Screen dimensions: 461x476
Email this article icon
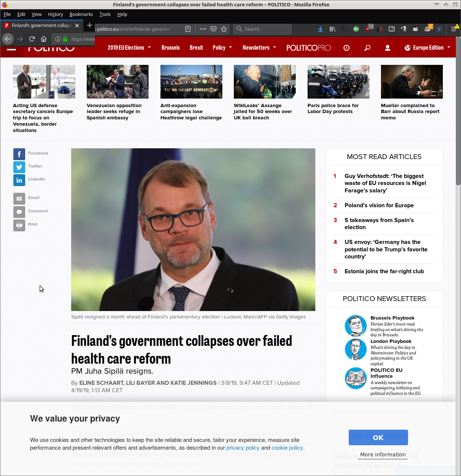click(19, 198)
